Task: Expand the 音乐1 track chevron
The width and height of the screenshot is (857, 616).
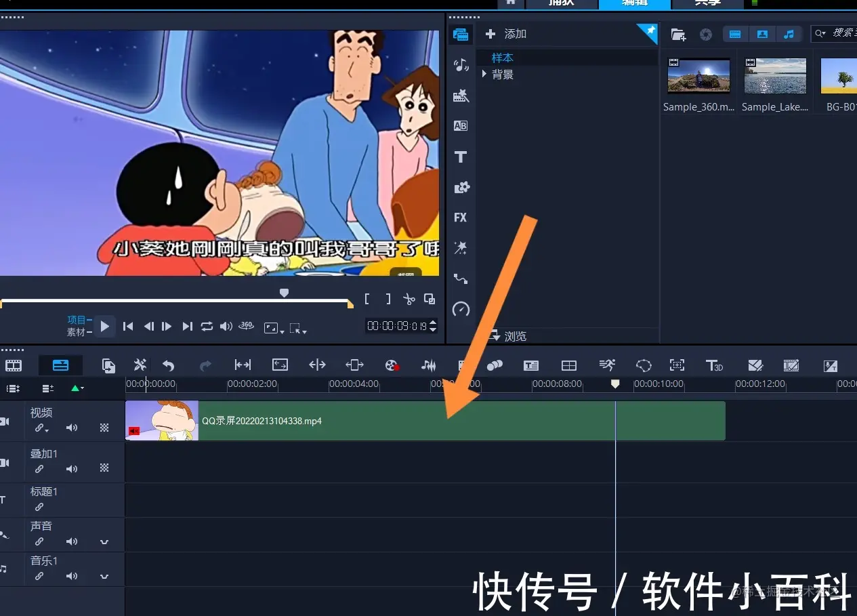Action: [104, 576]
